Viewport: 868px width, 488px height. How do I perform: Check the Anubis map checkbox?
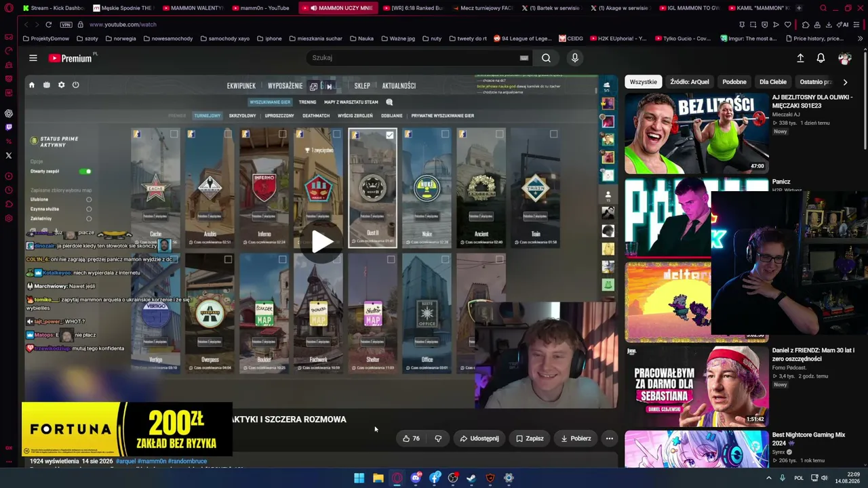pos(229,134)
